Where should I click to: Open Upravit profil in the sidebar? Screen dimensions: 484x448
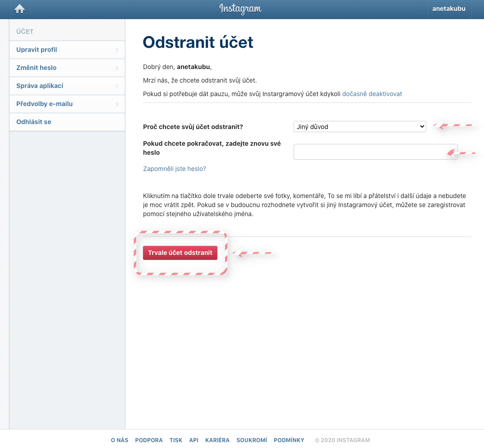[67, 50]
